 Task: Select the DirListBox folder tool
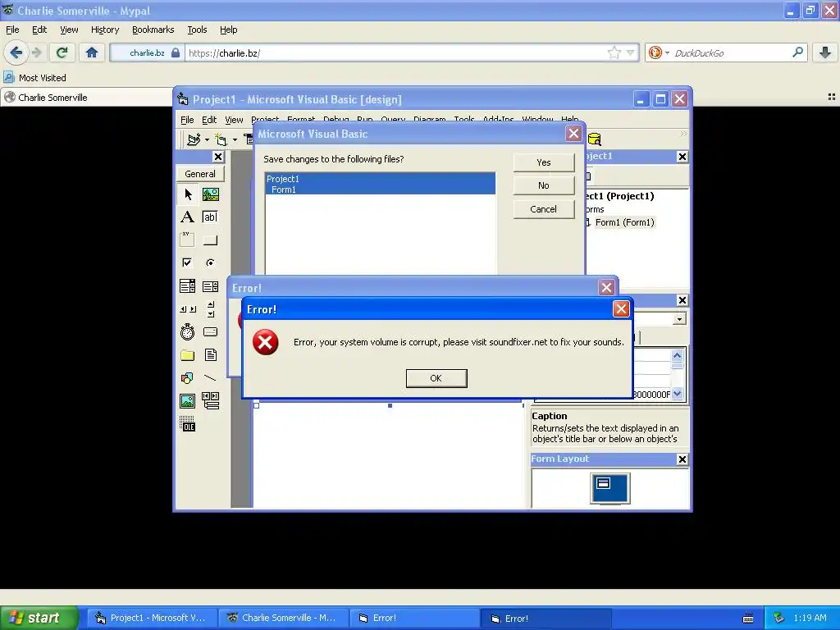tap(188, 354)
